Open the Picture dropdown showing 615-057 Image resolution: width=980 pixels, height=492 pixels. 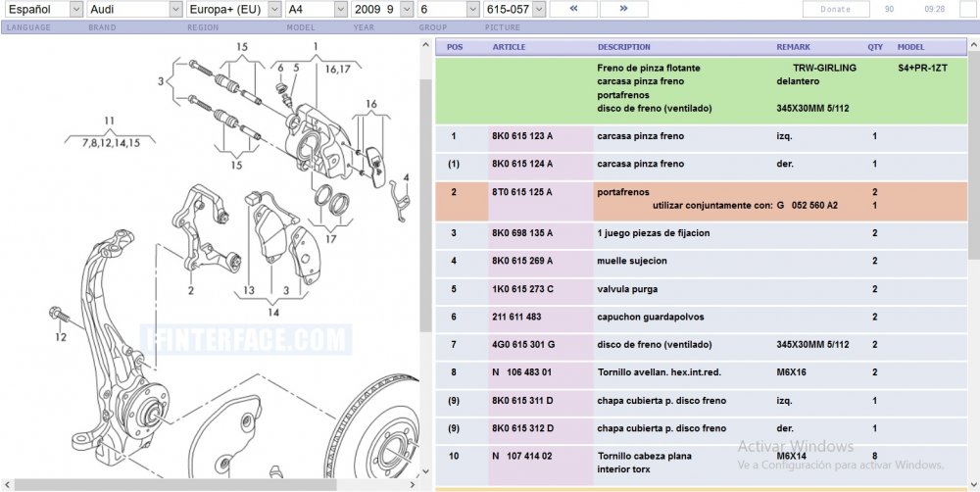pos(514,9)
